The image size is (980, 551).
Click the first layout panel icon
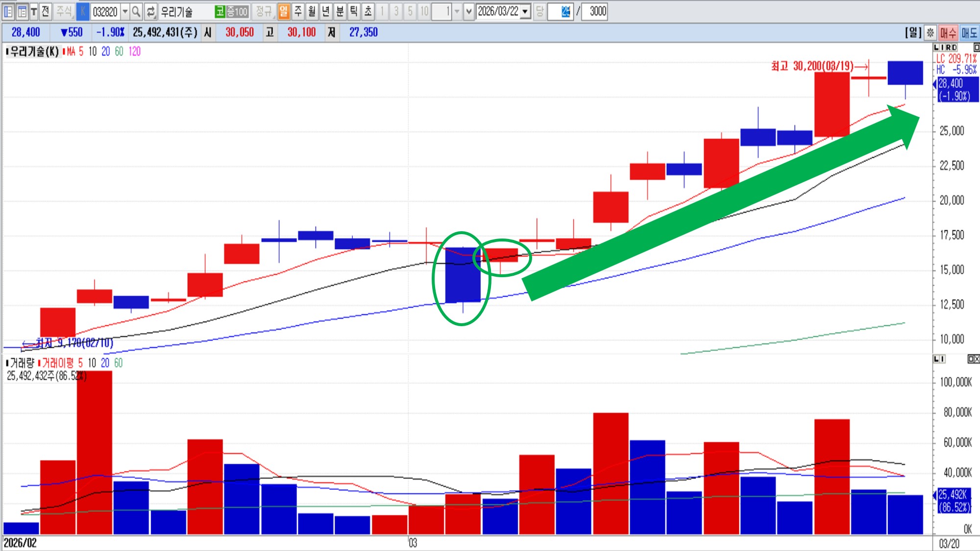point(8,11)
